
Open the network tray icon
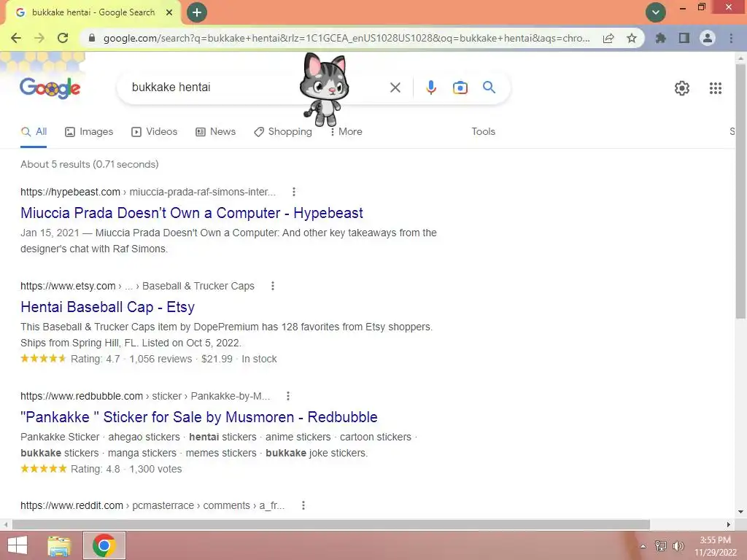[661, 546]
